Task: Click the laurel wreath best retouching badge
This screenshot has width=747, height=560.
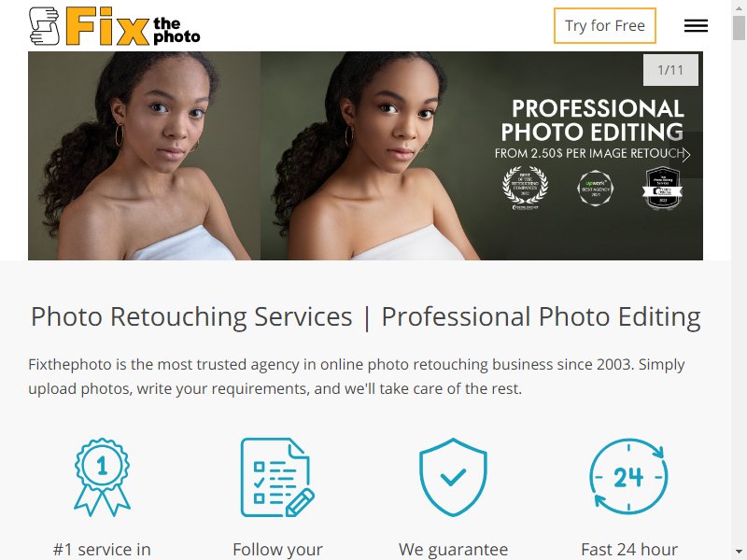Action: tap(525, 189)
